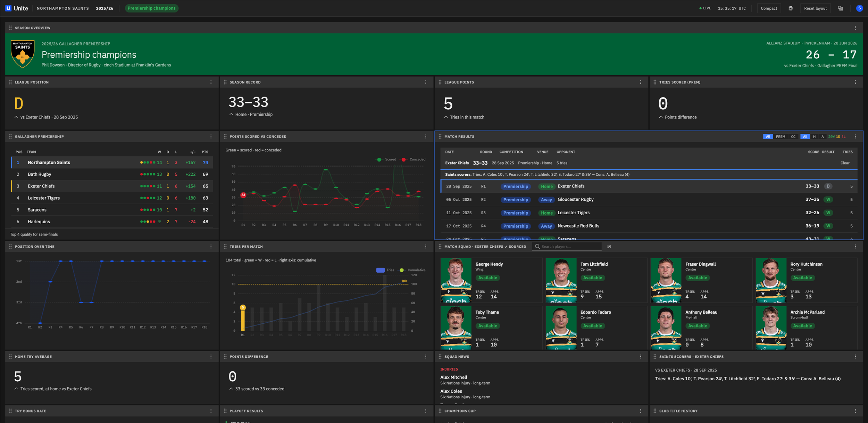Open Match Results panel options menu
This screenshot has width=868, height=423.
855,136
